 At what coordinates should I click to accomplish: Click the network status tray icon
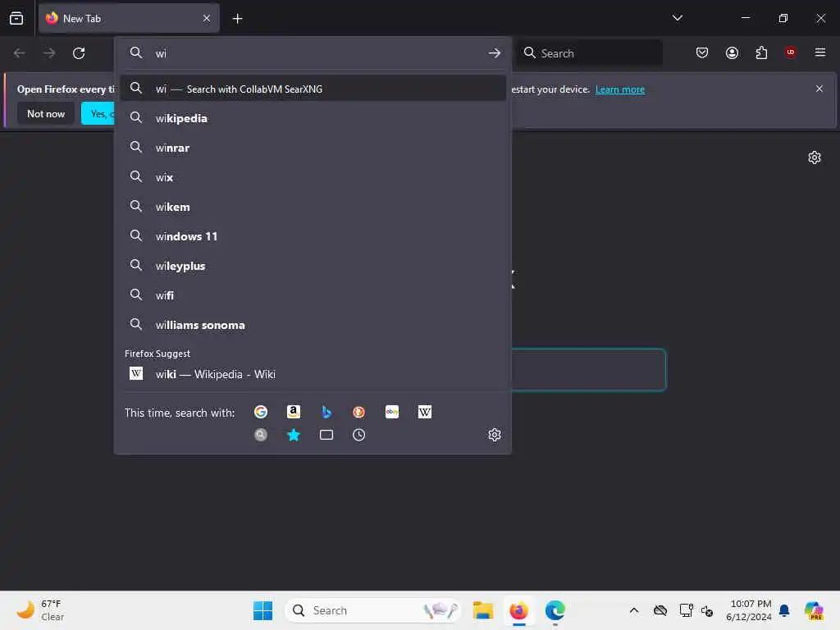pyautogui.click(x=686, y=610)
